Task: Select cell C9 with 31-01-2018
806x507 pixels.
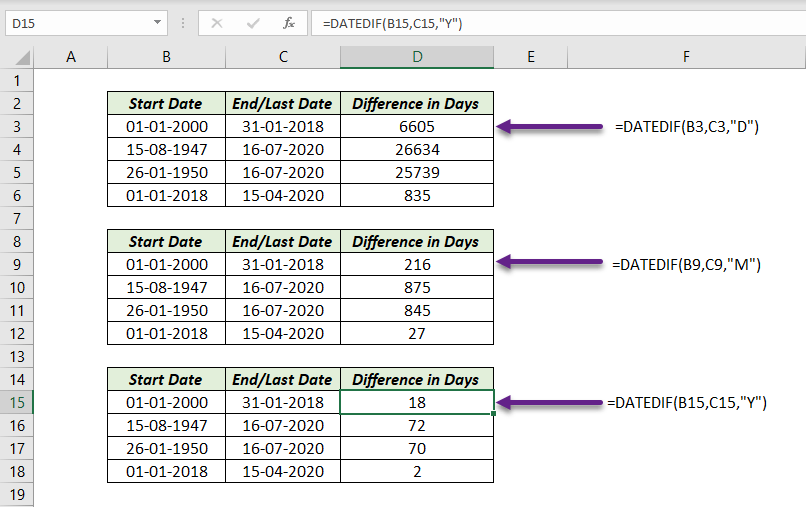Action: tap(283, 264)
